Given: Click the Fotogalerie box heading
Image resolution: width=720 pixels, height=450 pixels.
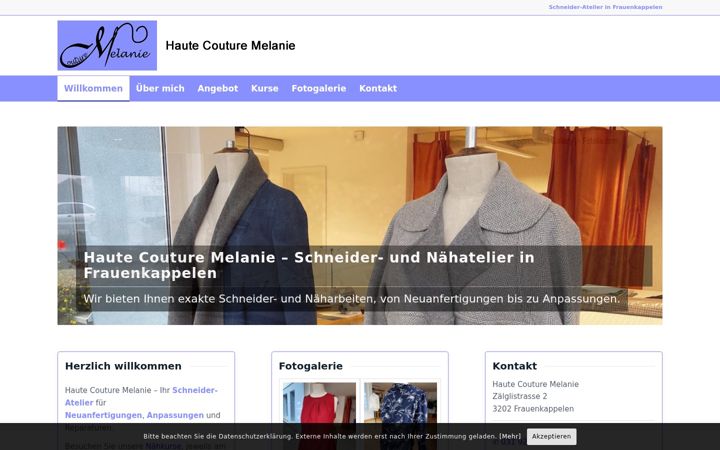Looking at the screenshot, I should 310,366.
